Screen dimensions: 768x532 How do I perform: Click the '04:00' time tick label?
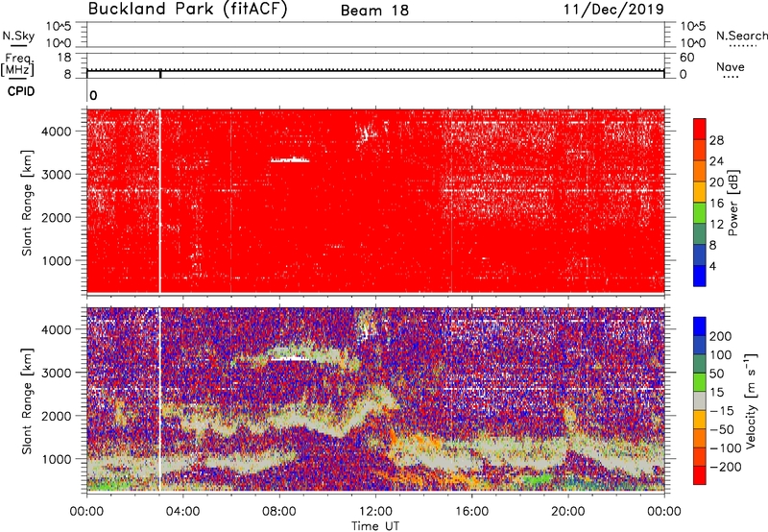182,512
